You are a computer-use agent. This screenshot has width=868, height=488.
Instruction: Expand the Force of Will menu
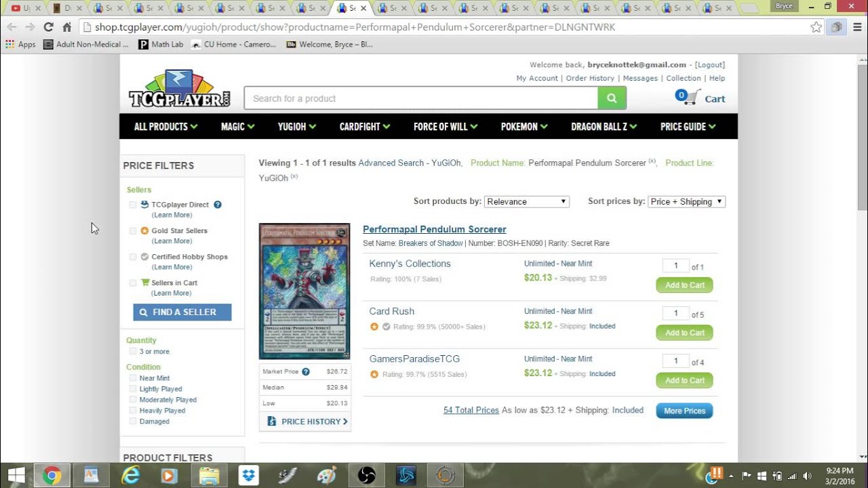point(446,127)
